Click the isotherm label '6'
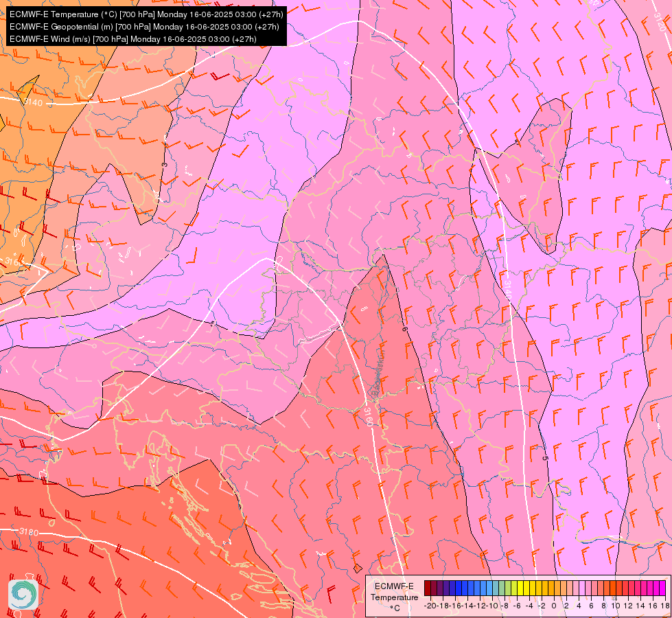 pos(404,328)
